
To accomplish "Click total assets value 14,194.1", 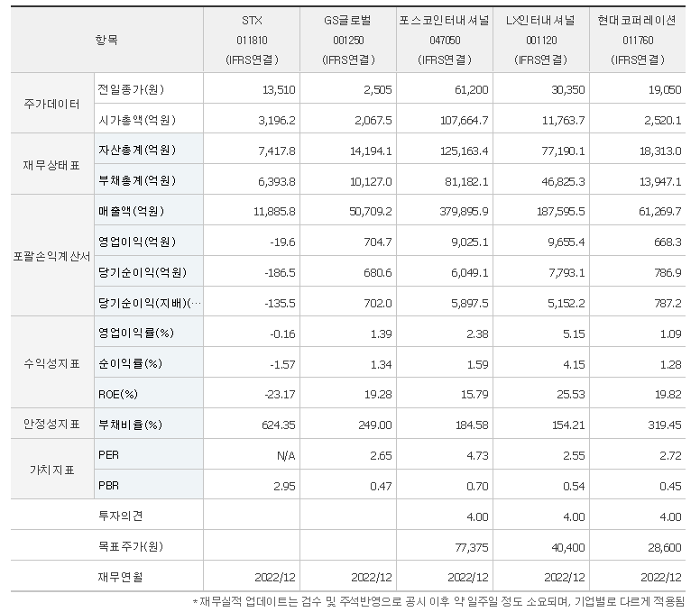I will (x=371, y=151).
